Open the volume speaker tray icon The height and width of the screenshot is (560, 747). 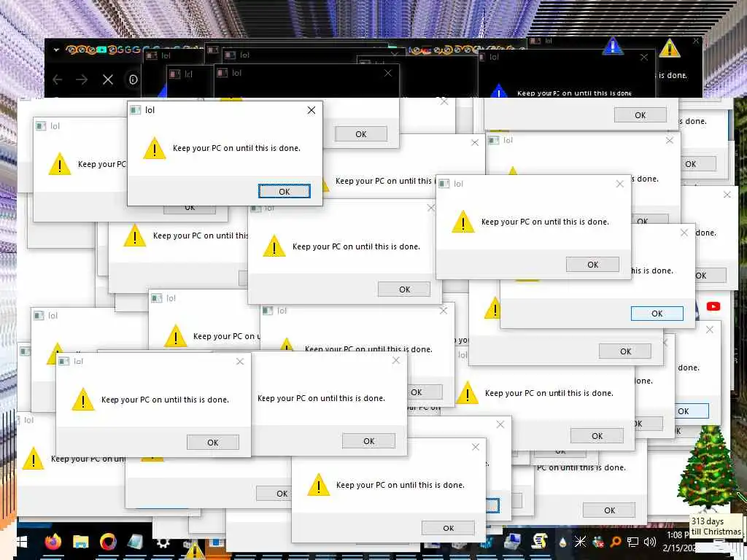click(650, 542)
